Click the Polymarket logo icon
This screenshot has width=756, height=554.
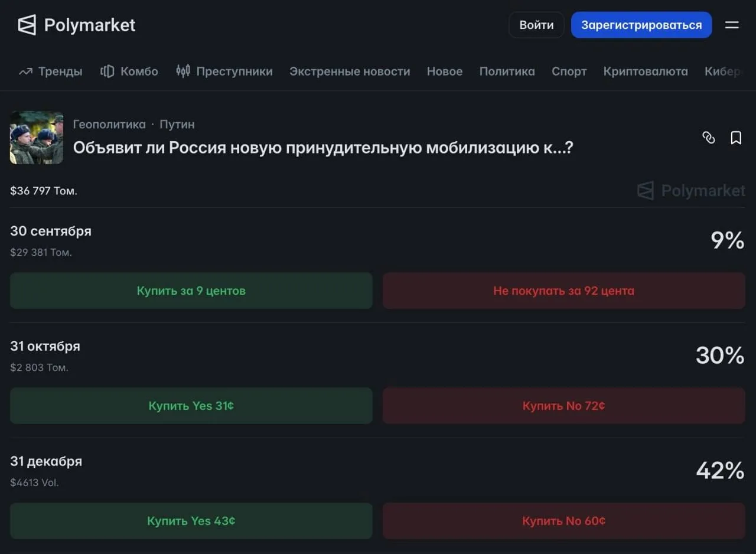(x=27, y=25)
